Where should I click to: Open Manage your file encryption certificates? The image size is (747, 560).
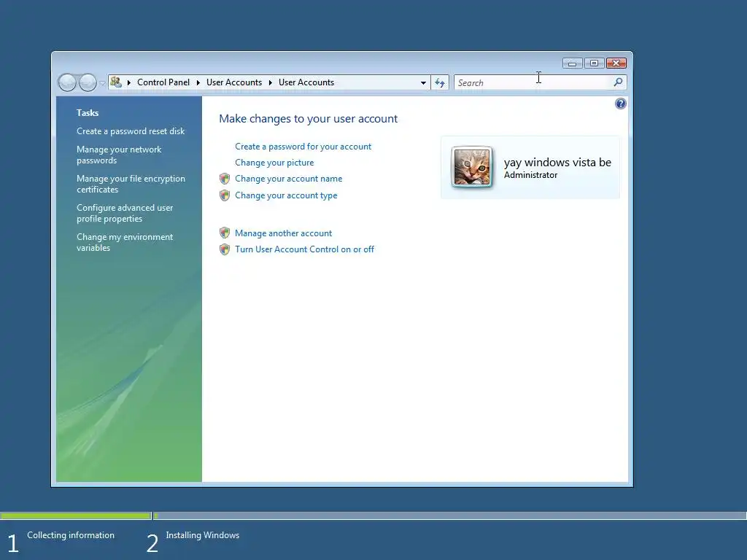tap(131, 184)
